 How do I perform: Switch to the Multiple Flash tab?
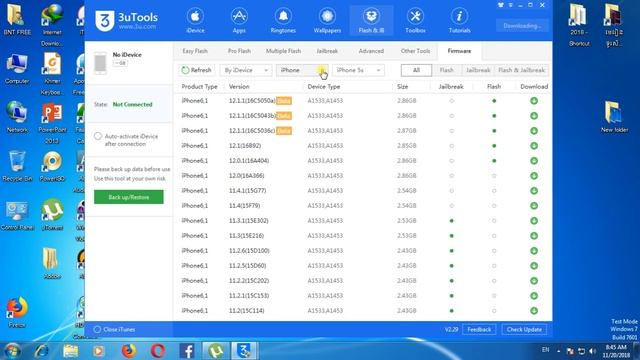pyautogui.click(x=283, y=51)
